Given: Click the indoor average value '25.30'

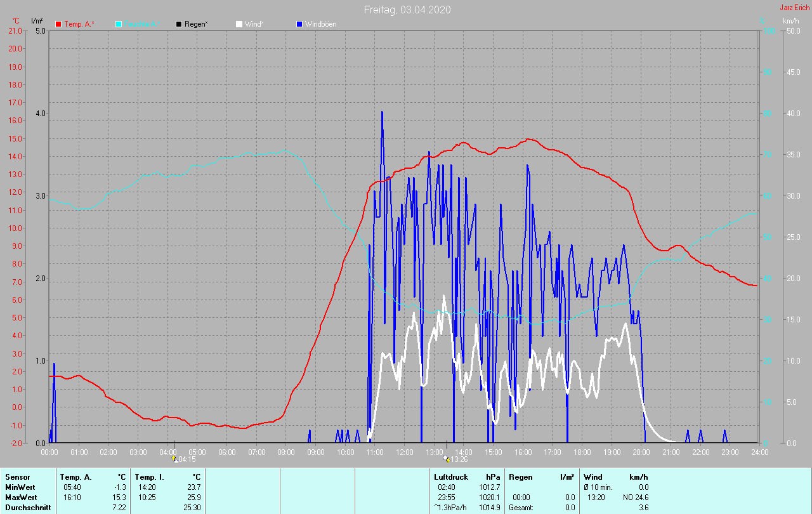Looking at the screenshot, I should click(x=192, y=508).
